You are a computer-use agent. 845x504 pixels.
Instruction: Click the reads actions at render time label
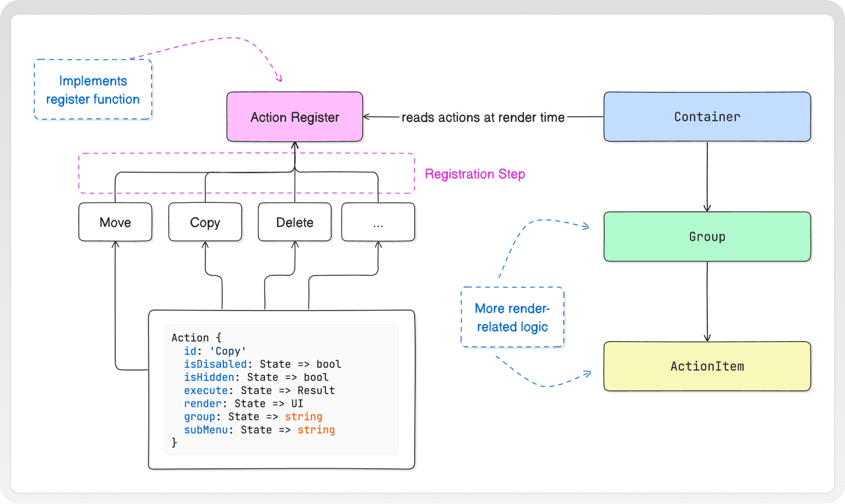[483, 117]
